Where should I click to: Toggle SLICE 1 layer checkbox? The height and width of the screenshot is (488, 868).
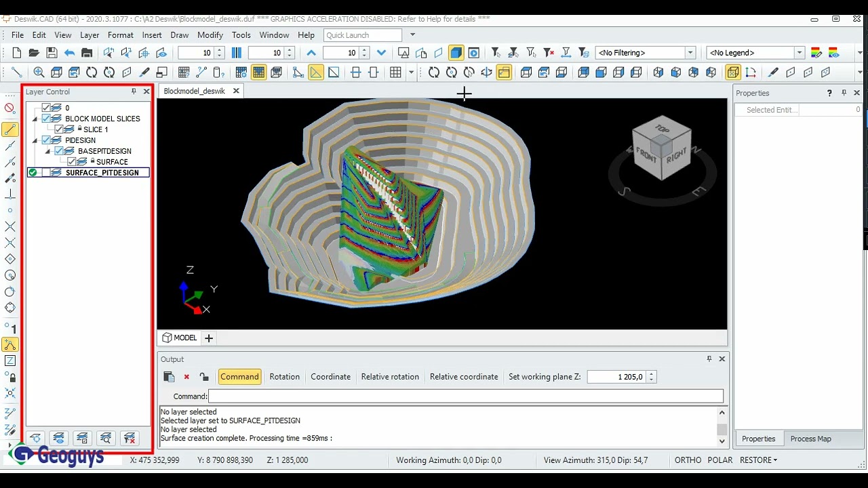click(x=59, y=129)
